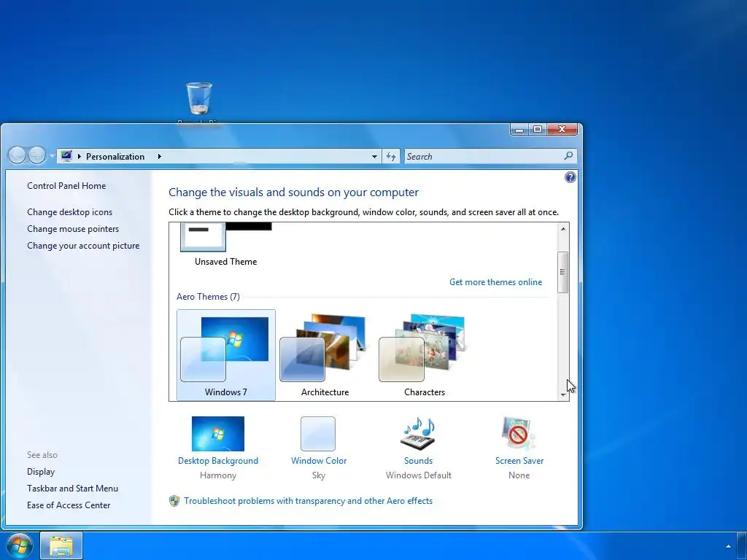Image resolution: width=747 pixels, height=560 pixels.
Task: Expand the address bar history dropdown
Action: pyautogui.click(x=374, y=156)
